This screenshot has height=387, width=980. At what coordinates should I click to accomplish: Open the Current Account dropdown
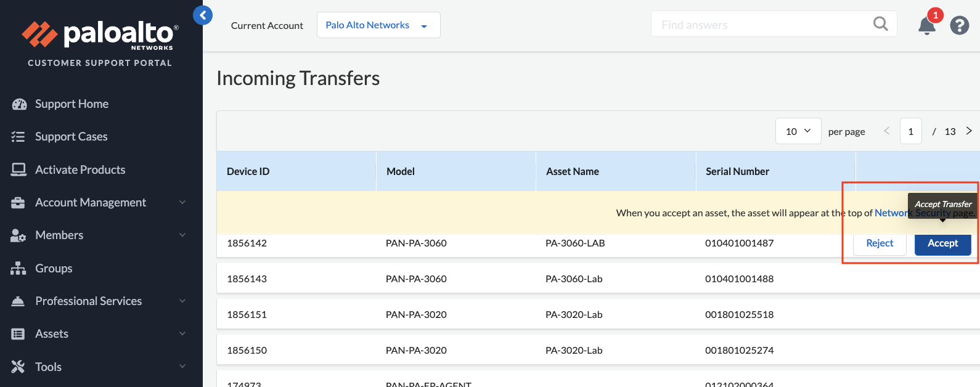click(x=378, y=25)
